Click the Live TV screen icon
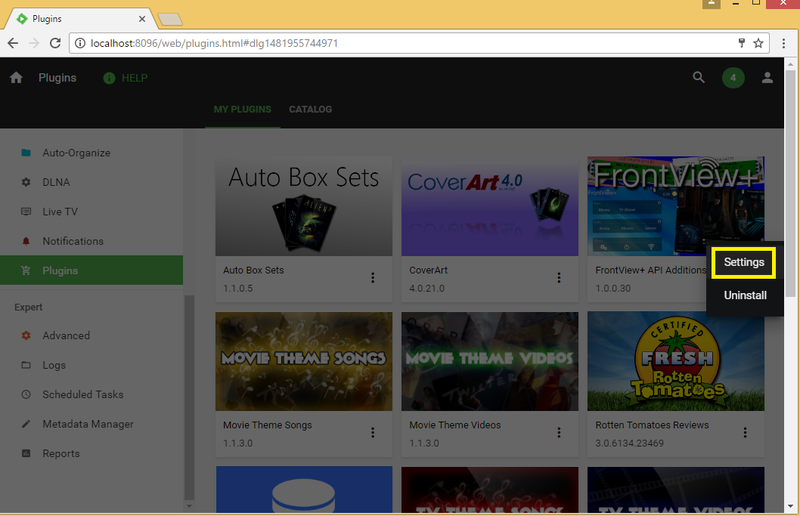This screenshot has width=800, height=516. click(26, 211)
